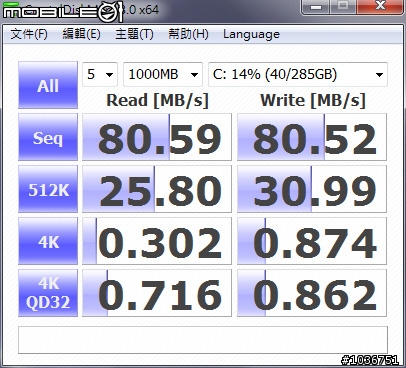The width and height of the screenshot is (406, 368).
Task: Select the Seq read value 80.59
Action: click(157, 137)
